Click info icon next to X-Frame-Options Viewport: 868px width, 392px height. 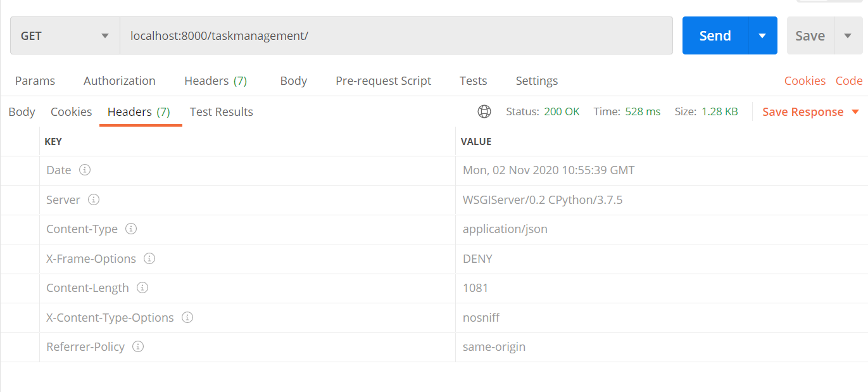point(149,258)
